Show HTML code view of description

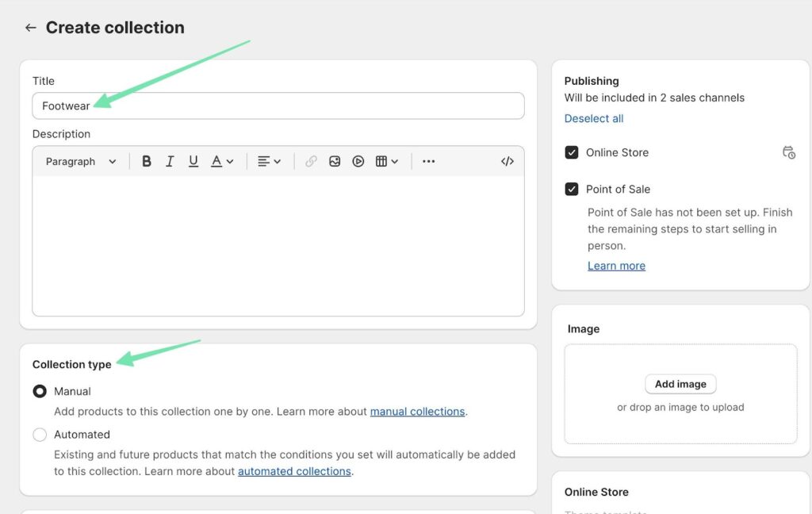click(x=507, y=161)
